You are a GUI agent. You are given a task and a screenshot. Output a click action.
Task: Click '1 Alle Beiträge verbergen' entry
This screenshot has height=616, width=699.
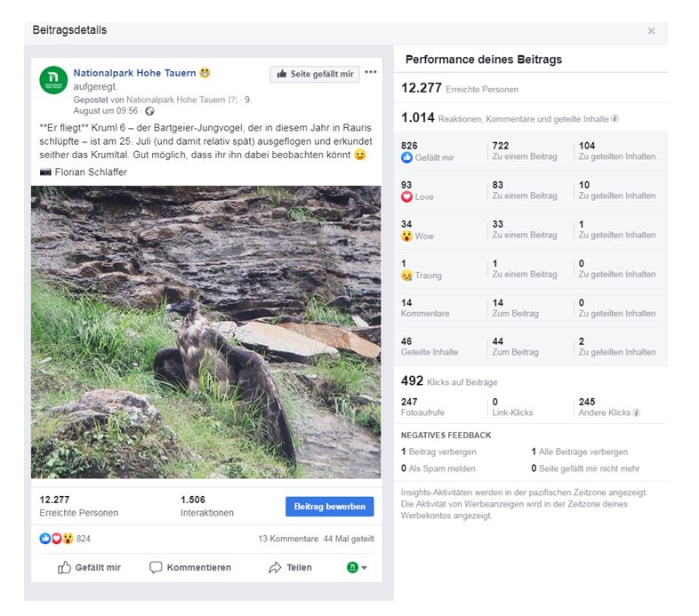580,452
